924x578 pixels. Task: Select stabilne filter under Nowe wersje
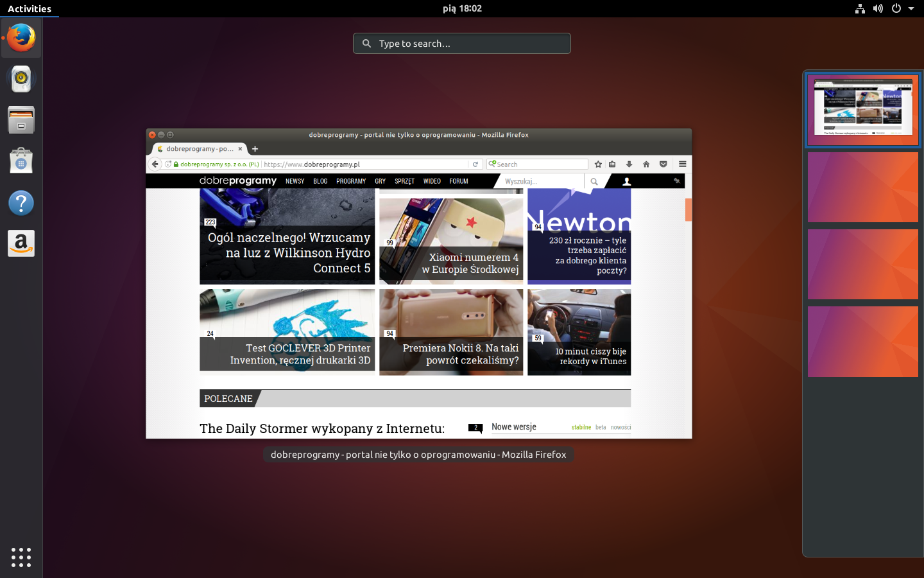581,427
